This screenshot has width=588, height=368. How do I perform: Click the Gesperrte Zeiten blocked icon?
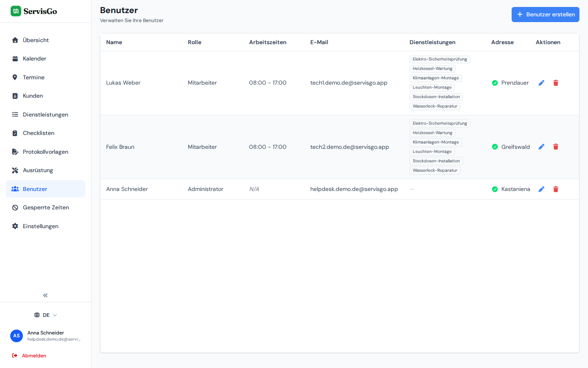click(15, 208)
